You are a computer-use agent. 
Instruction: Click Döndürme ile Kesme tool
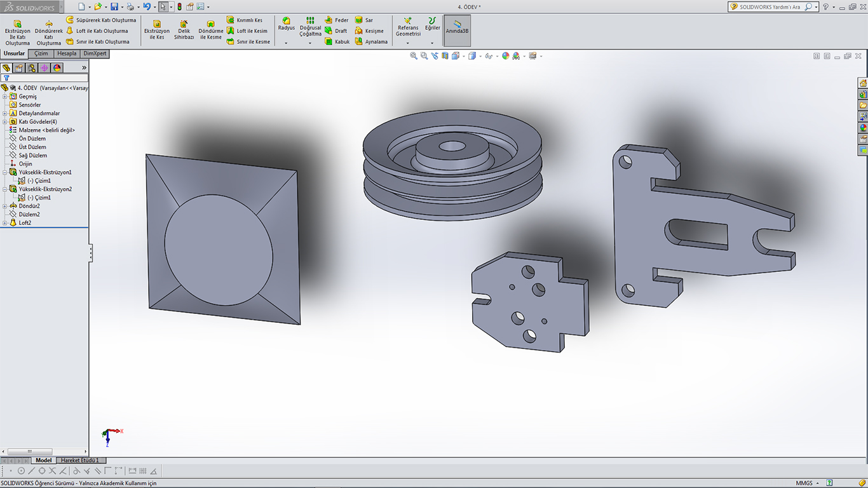point(211,29)
